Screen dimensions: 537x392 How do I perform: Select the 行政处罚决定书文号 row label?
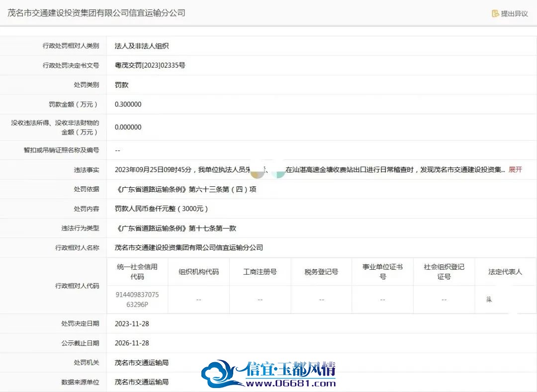point(71,66)
